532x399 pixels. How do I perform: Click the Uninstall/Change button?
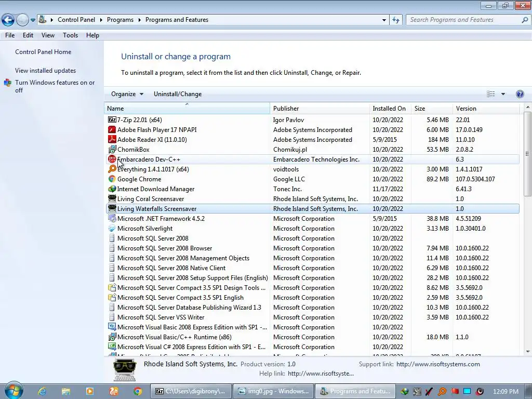point(178,94)
